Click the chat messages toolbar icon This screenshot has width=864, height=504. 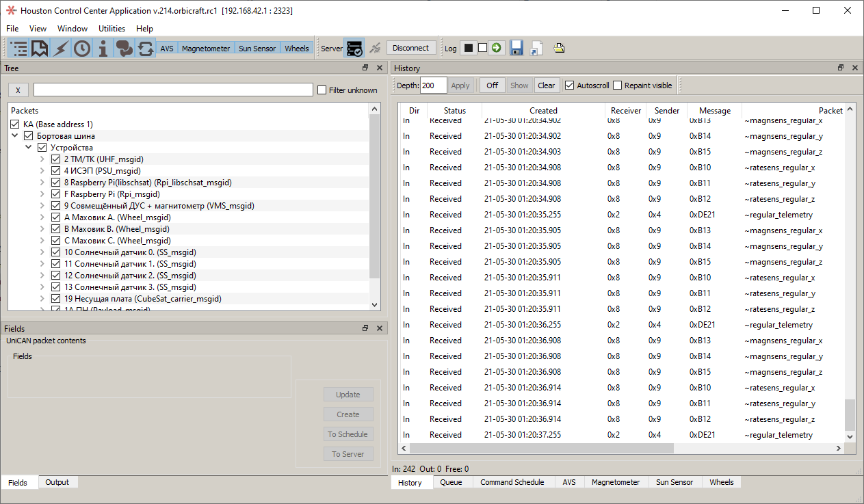point(124,48)
